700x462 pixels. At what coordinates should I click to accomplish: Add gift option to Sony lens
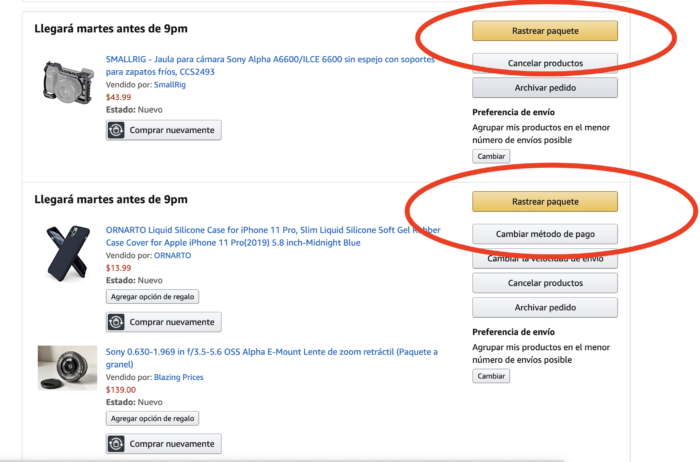152,418
